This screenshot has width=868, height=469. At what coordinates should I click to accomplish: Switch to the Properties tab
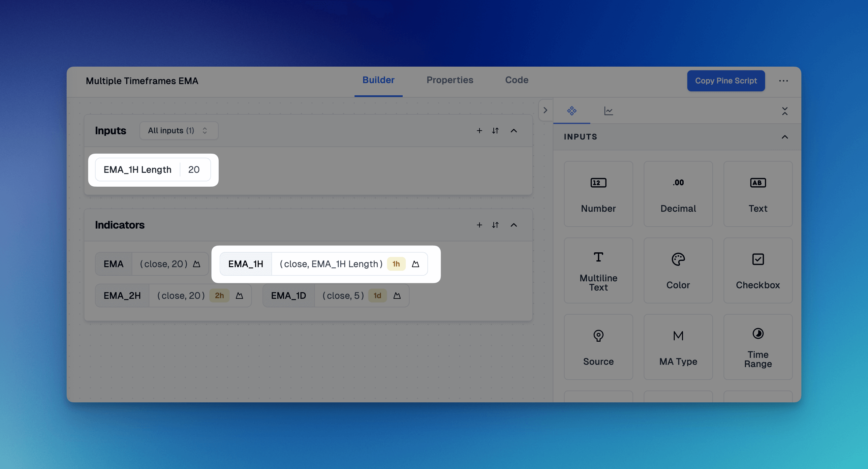click(450, 80)
